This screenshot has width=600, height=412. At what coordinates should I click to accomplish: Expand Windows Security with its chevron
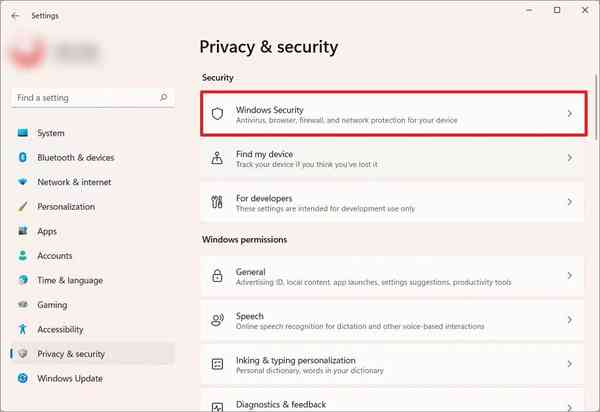click(570, 114)
